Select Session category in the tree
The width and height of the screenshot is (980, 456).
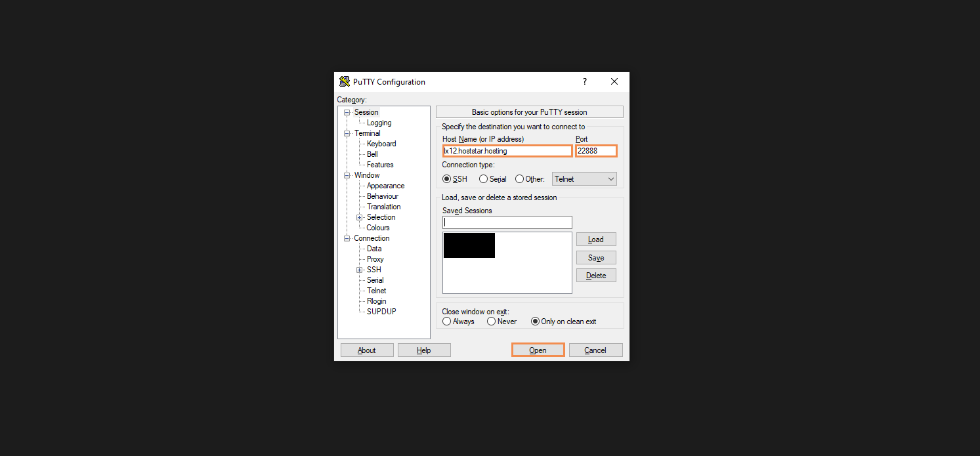[x=366, y=112]
